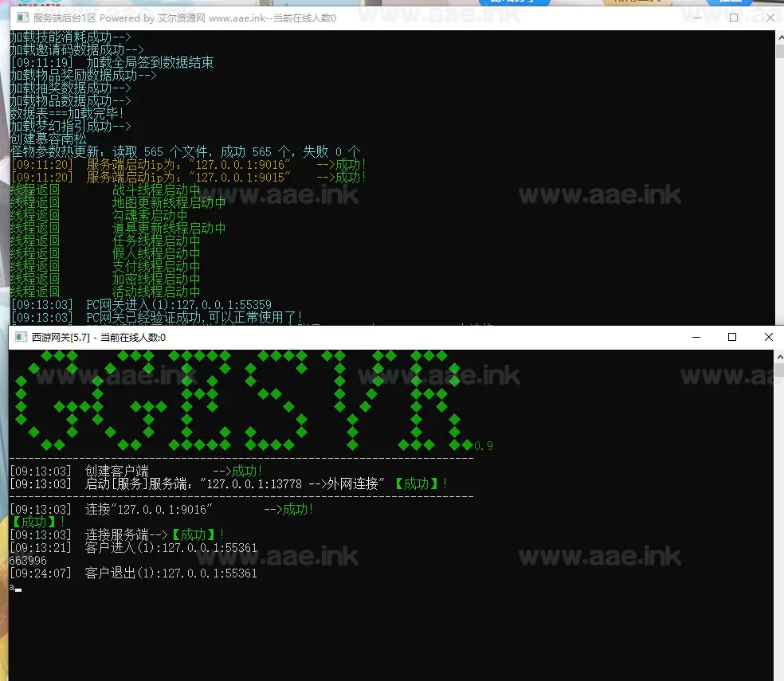Click '数据表===加载完毕!' line
Viewport: 784px width, 681px height.
[67, 113]
